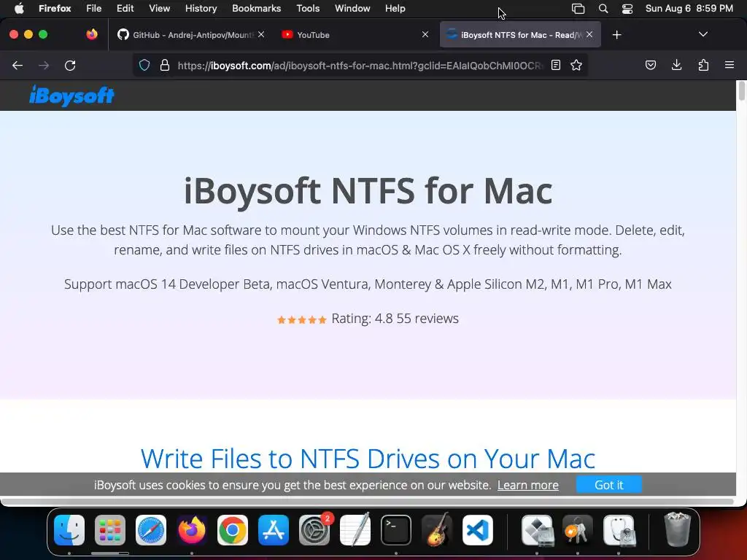Viewport: 747px width, 560px height.
Task: Click the site security padlock icon
Action: [x=165, y=65]
